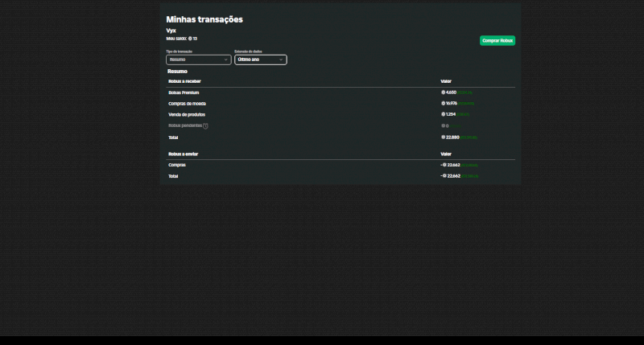The height and width of the screenshot is (345, 644).
Task: Click the Compras row under Robux a enviar
Action: [x=341, y=165]
